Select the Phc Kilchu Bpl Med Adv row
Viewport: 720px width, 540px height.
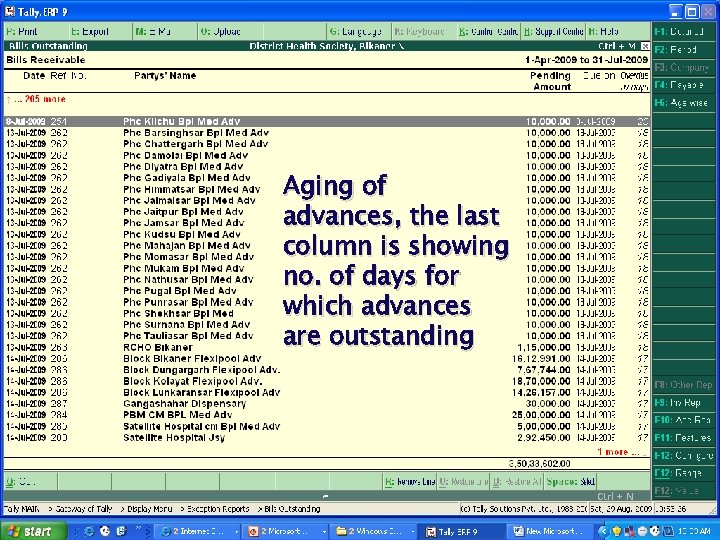[x=326, y=122]
